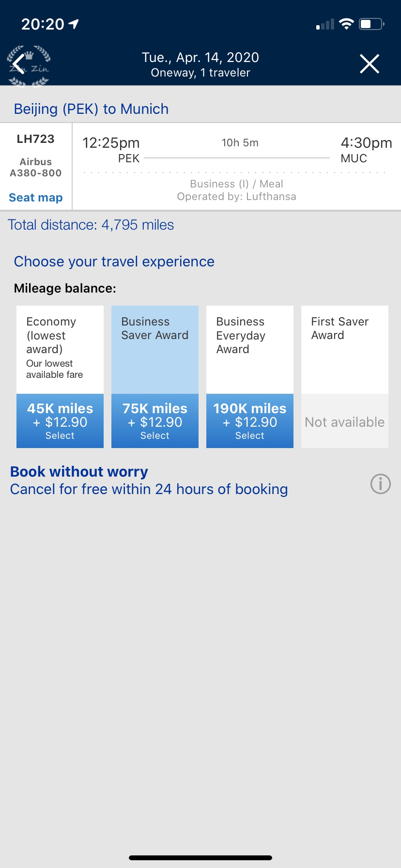Viewport: 401px width, 868px height.
Task: Select the 45K miles Economy fare
Action: click(60, 421)
